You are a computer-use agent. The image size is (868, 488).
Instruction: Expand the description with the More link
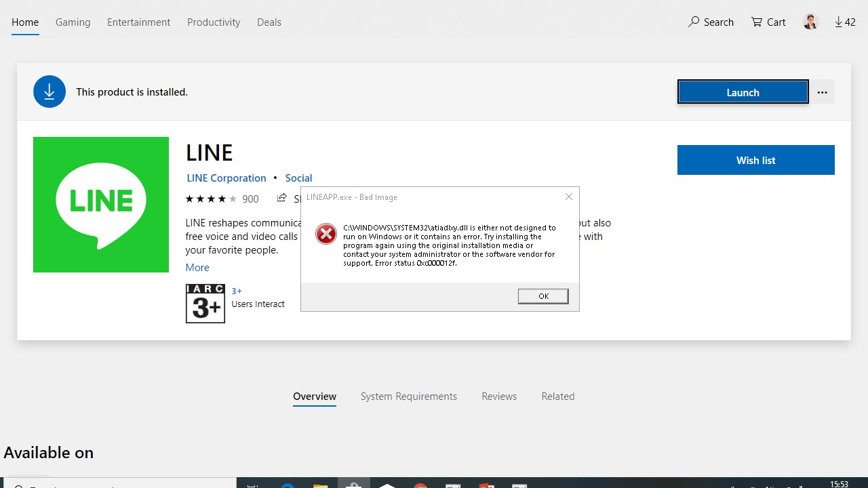(197, 267)
